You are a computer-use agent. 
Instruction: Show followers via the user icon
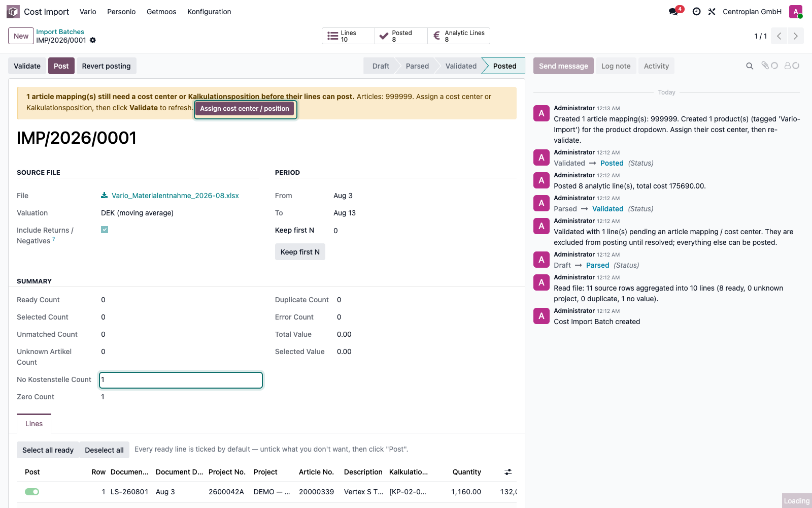(792, 66)
